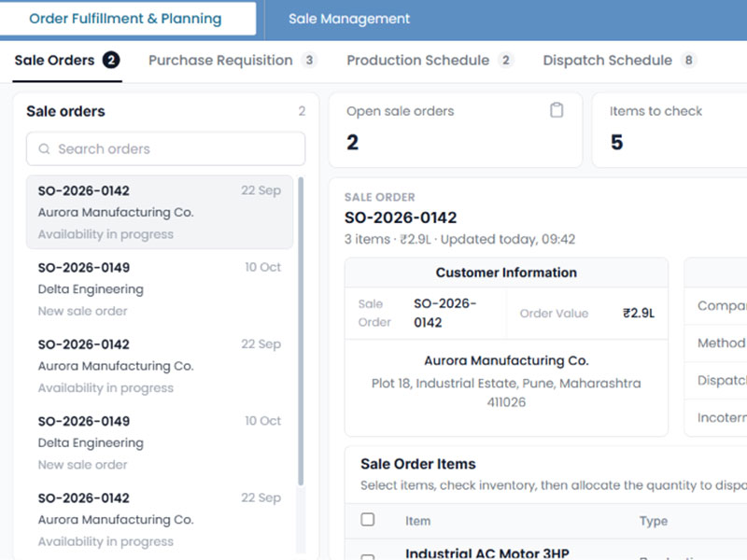Screen dimensions: 747x560
Task: Click the Item column header
Action: click(417, 521)
